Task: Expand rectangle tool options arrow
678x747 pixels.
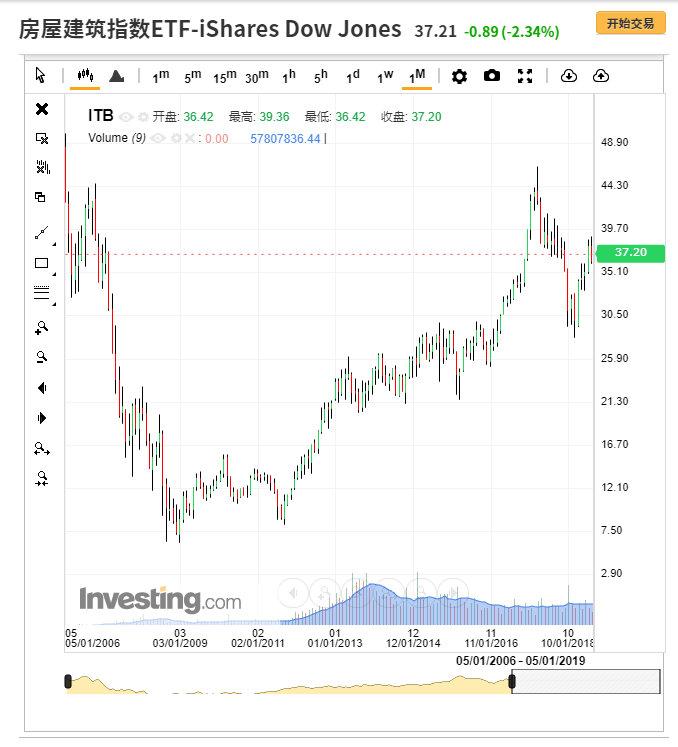Action: tap(54, 274)
